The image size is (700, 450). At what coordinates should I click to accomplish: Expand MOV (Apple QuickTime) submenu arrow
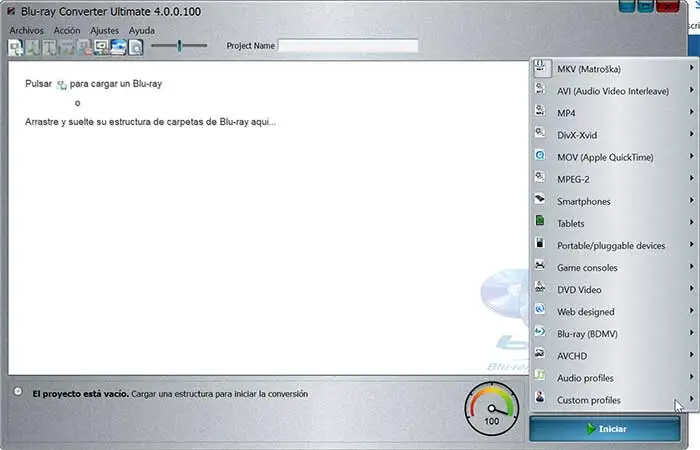pyautogui.click(x=692, y=156)
